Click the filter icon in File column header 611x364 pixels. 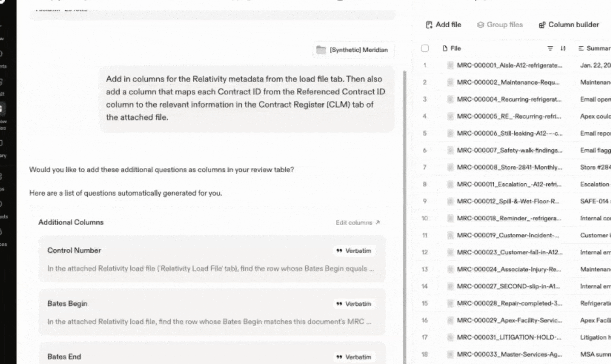point(550,48)
